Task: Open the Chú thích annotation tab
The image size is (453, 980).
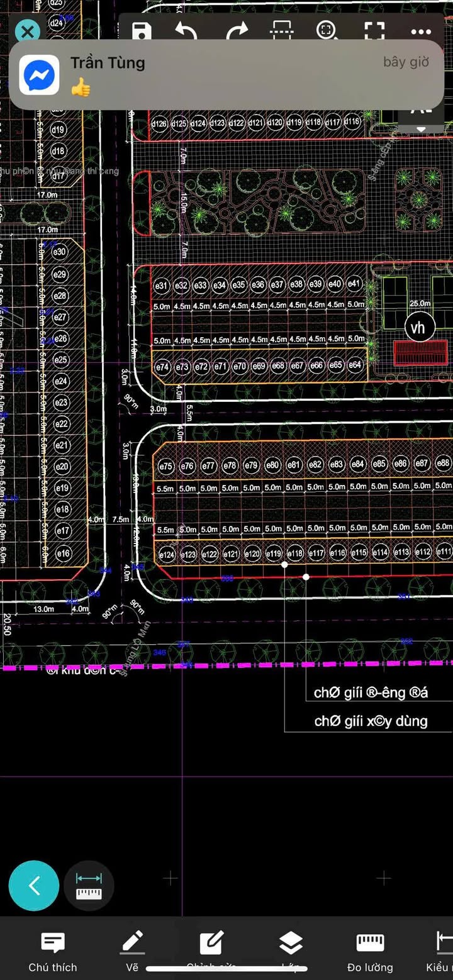Action: click(53, 951)
